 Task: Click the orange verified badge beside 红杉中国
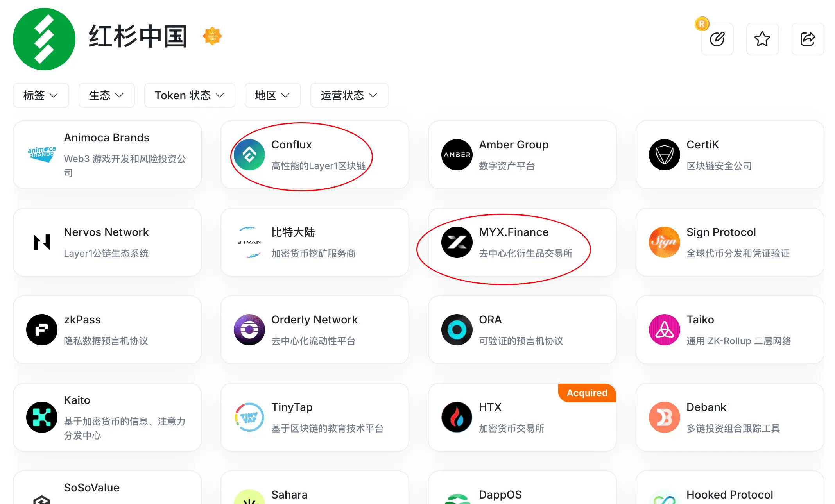point(212,36)
